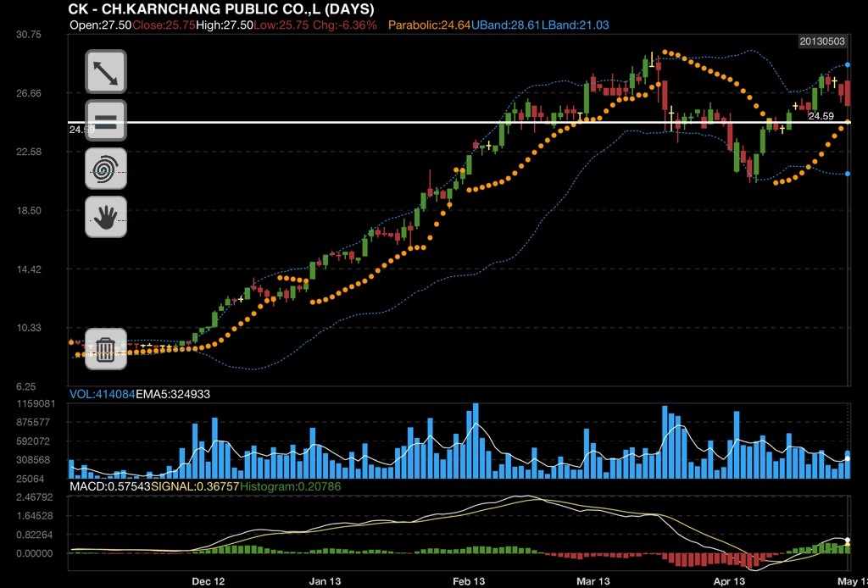Click the LBand:21.03 indicator label

coord(576,25)
